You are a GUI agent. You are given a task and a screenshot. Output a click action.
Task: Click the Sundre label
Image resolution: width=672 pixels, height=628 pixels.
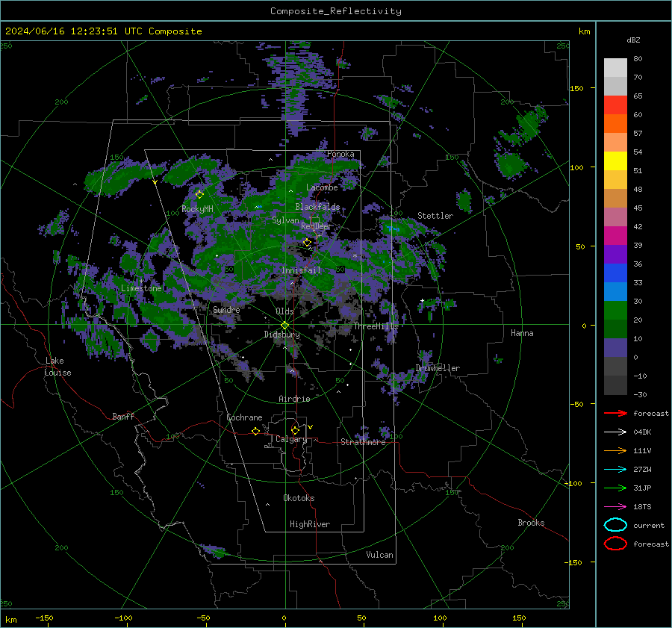click(225, 309)
